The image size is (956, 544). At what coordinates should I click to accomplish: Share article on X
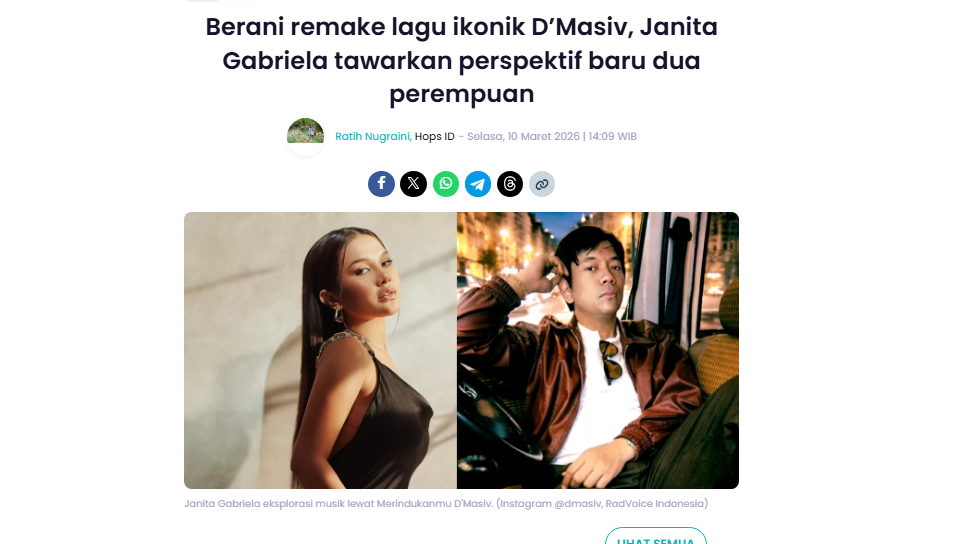(413, 184)
